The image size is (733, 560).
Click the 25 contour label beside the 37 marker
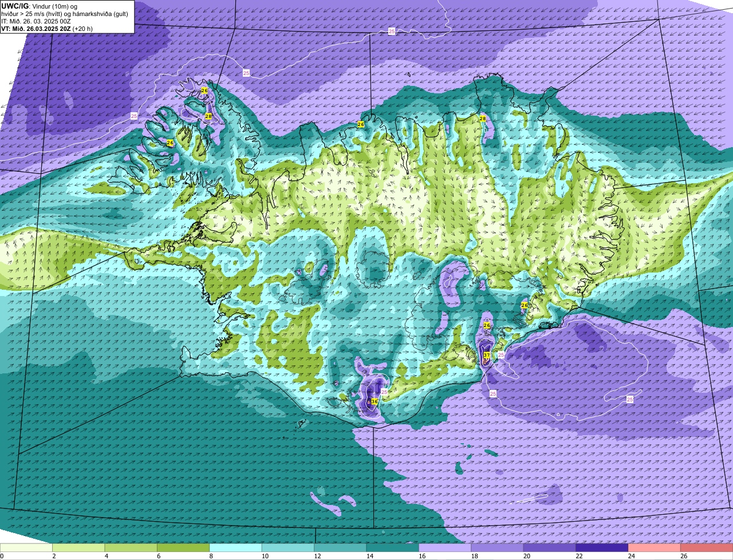(x=501, y=355)
